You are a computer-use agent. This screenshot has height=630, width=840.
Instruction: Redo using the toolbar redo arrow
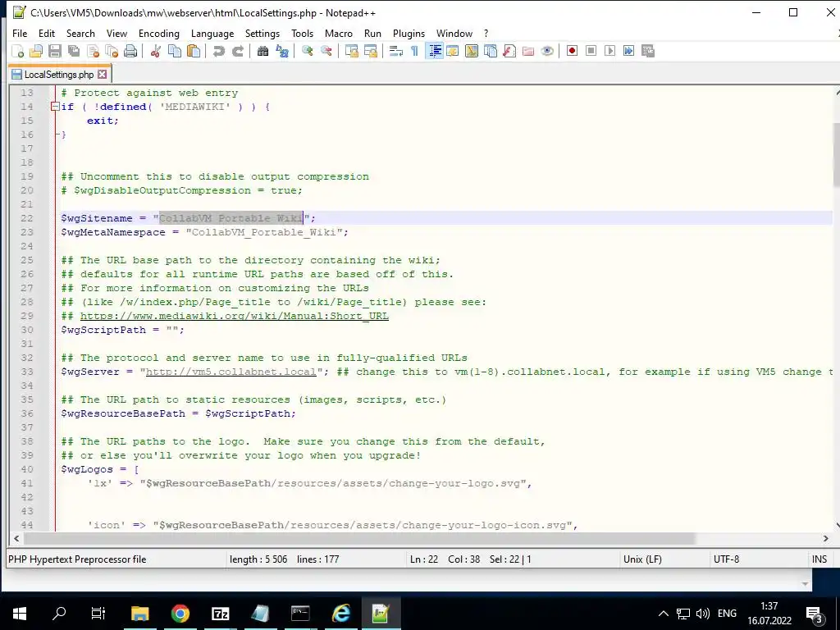click(238, 51)
